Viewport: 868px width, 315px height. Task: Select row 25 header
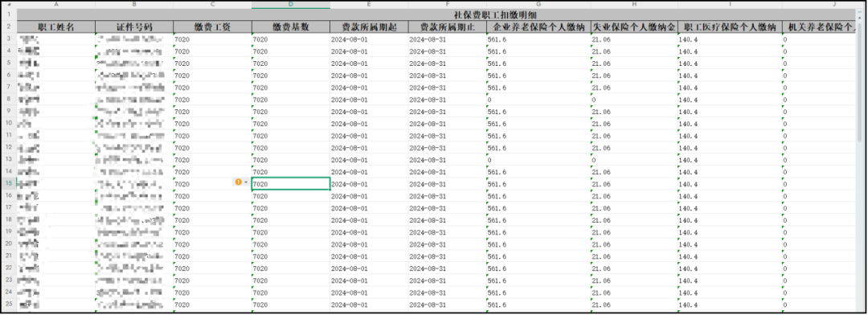pos(9,305)
